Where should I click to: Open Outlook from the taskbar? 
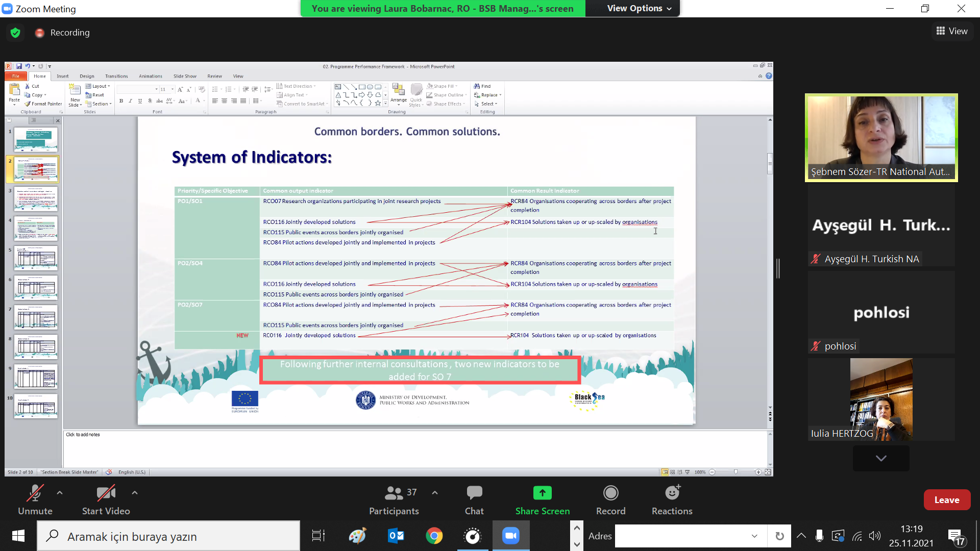click(x=396, y=536)
